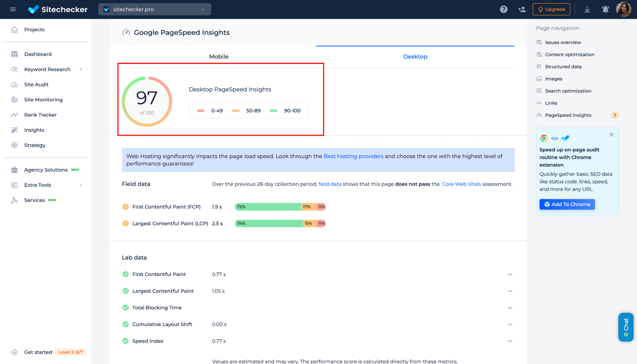Open the user profile avatar
The image size is (637, 364).
[623, 9]
